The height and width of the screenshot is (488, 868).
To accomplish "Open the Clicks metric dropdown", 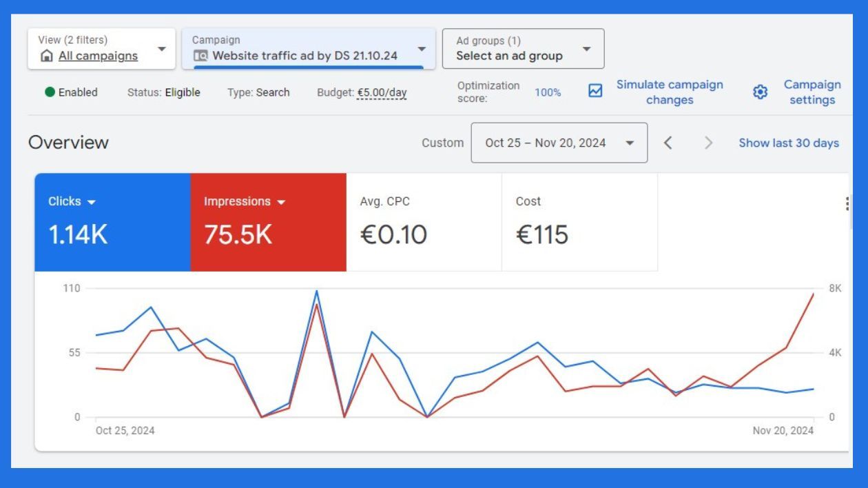I will [x=72, y=202].
